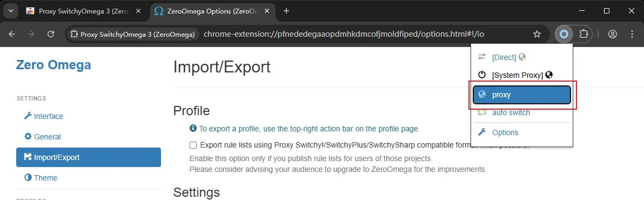Screen dimensions: 644x200
Task: Click the Profile section heading
Action: click(191, 110)
